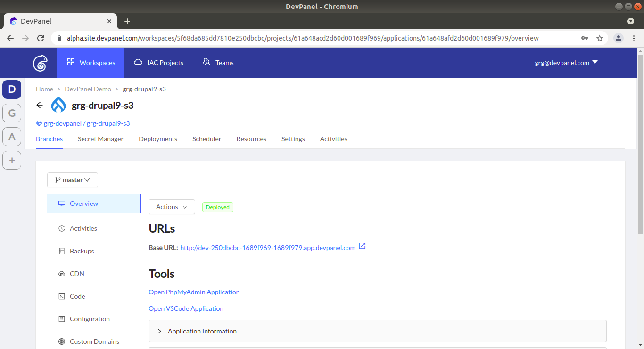
Task: Click the plus icon to add workspace
Action: [12, 160]
